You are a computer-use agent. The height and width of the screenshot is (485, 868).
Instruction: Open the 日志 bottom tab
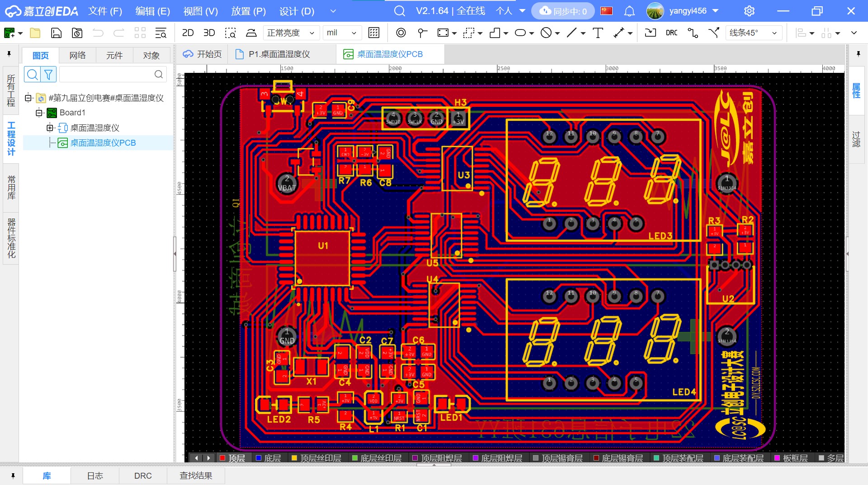[x=95, y=475]
